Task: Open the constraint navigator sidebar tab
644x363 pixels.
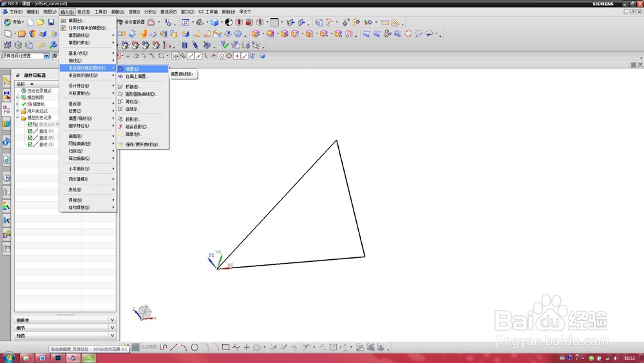Action: point(6,95)
